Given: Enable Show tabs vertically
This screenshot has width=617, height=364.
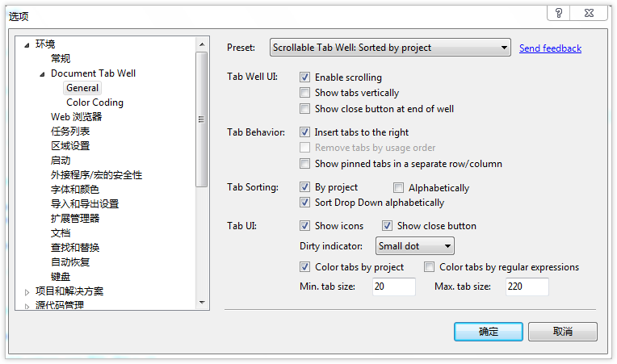Looking at the screenshot, I should point(305,93).
